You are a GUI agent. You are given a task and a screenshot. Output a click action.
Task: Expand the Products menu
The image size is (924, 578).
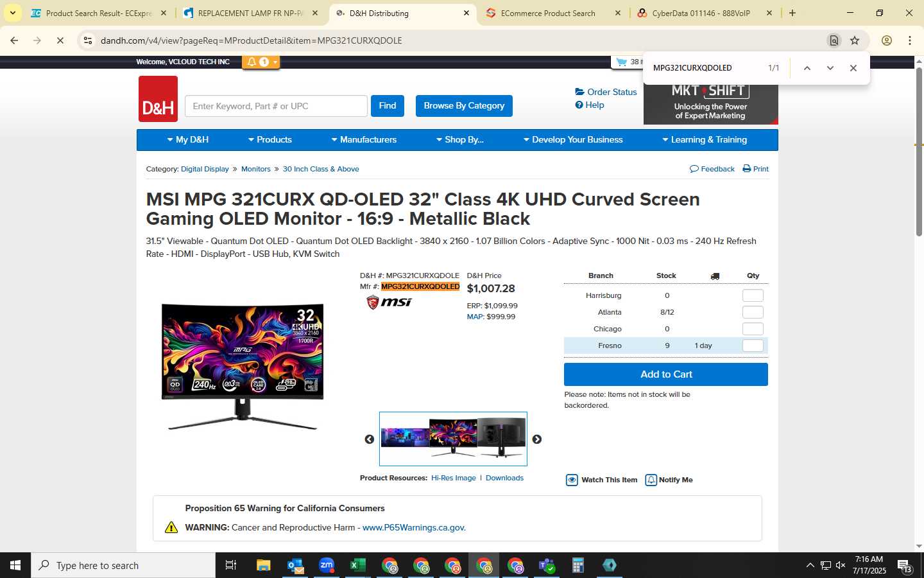point(270,140)
